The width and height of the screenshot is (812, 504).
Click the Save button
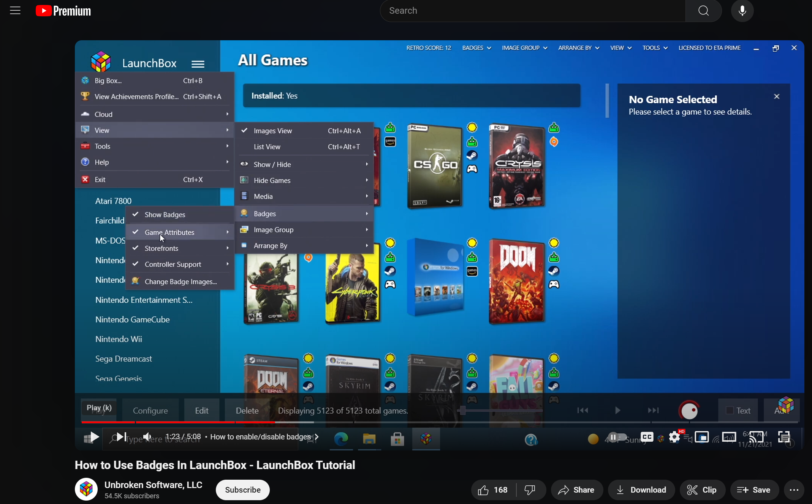(x=754, y=490)
